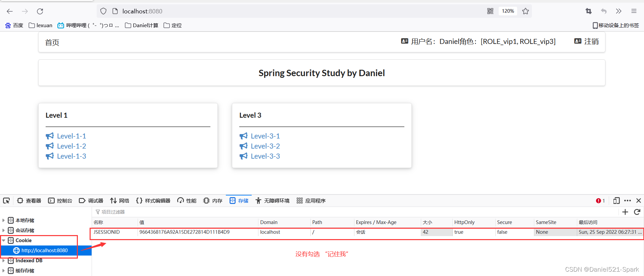The image size is (644, 276).
Task: Switch to the 样式编辑器 tab
Action: coord(153,201)
